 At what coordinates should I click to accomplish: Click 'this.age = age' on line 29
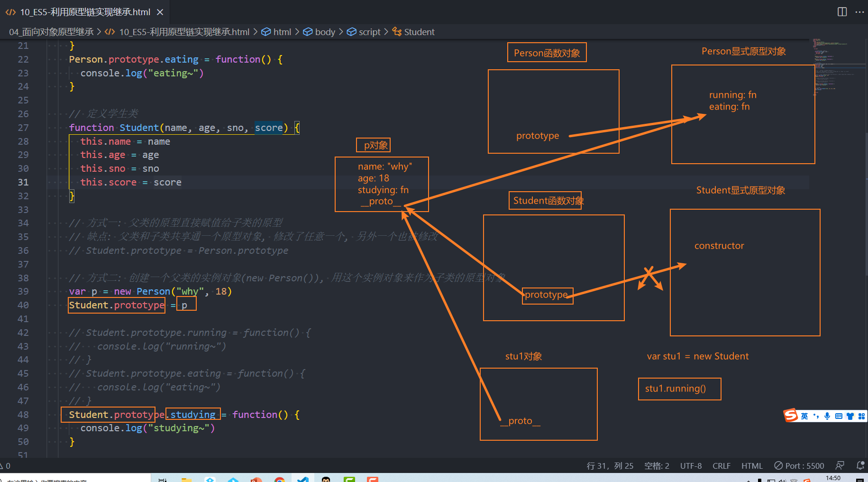coord(119,155)
